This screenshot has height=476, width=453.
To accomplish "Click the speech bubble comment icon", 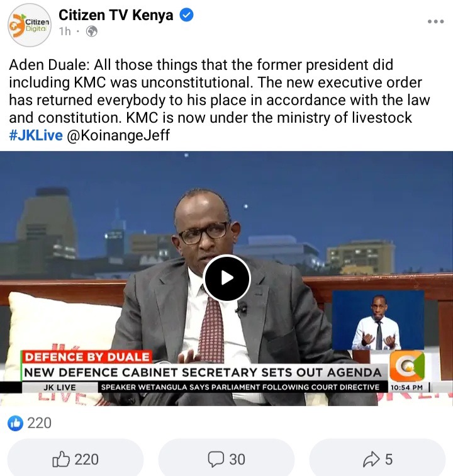I will coord(216,459).
